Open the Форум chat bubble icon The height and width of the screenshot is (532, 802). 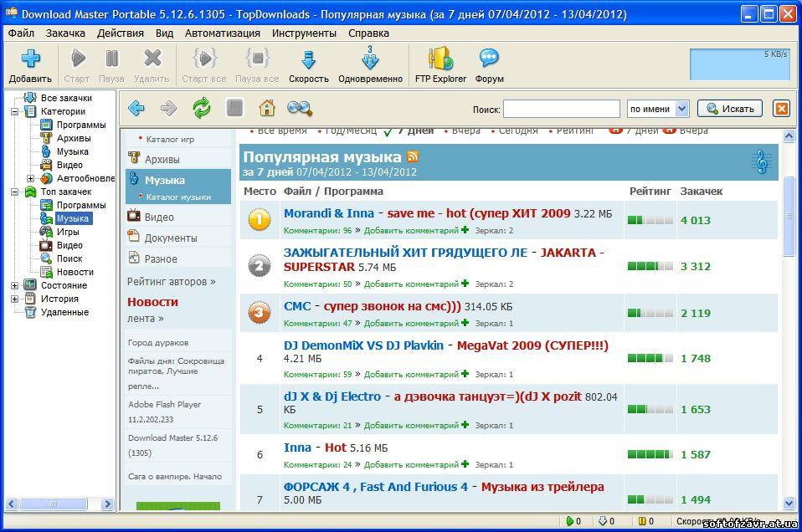[489, 58]
